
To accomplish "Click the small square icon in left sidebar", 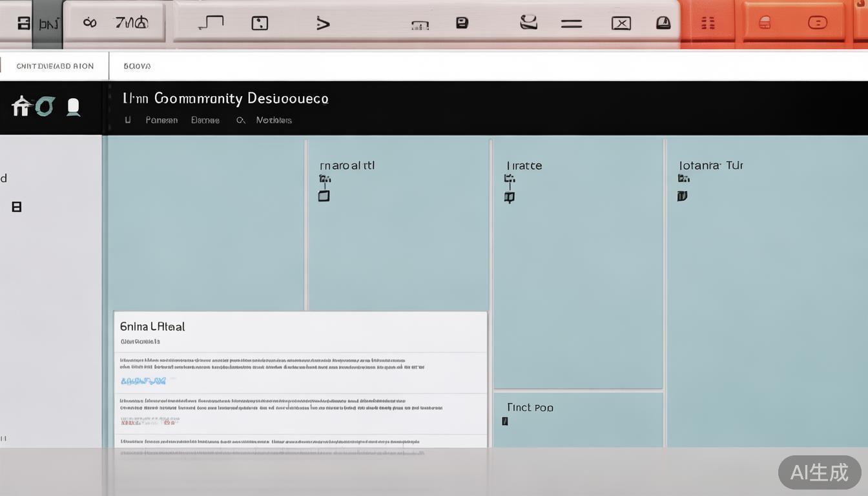I will point(17,207).
